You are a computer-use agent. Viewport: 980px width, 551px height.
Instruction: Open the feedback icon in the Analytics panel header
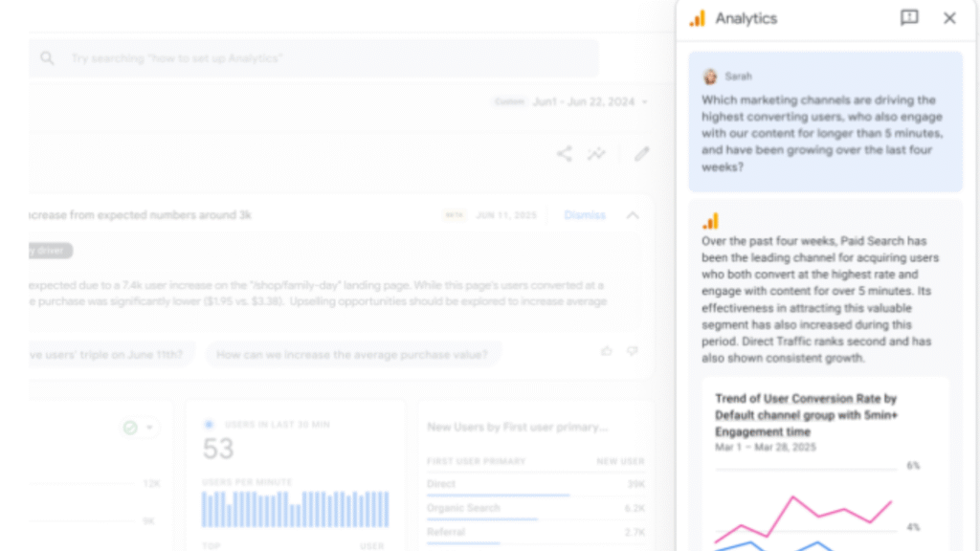click(909, 18)
